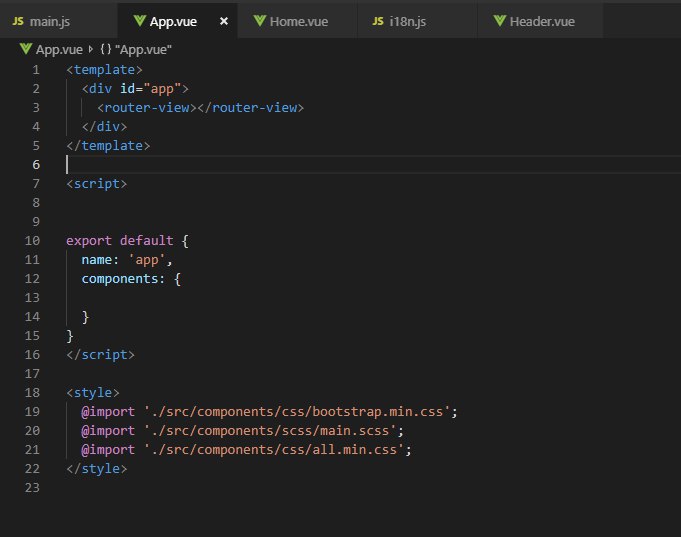Click the div id="app" line
This screenshot has width=681, height=537.
coord(135,89)
